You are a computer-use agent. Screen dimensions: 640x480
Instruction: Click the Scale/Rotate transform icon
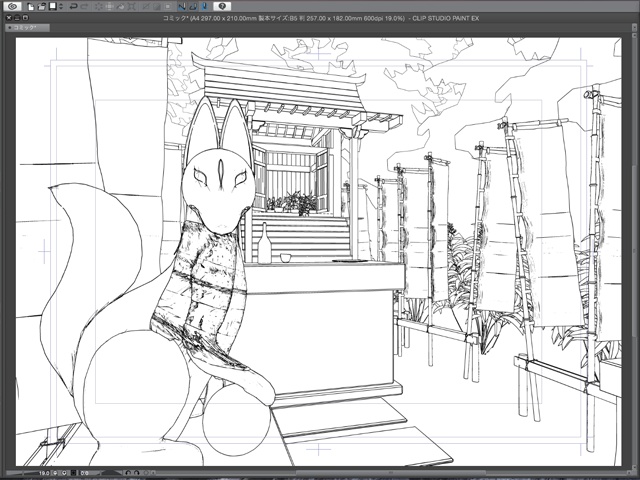131,6
